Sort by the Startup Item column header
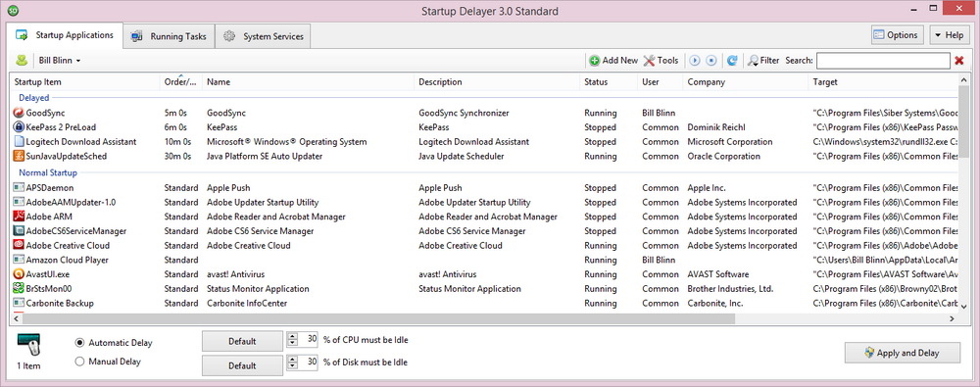This screenshot has width=980, height=387. pos(84,82)
